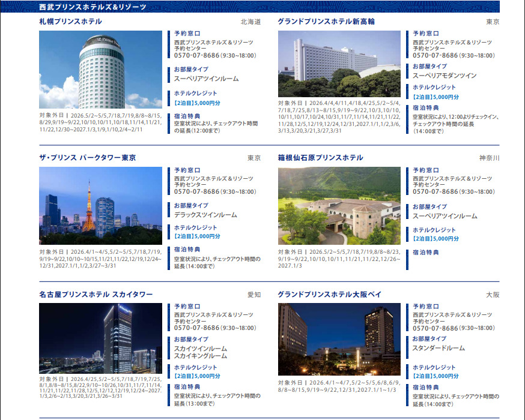Click the 箱根仙石原プリンスホテル photo

[x=339, y=205]
